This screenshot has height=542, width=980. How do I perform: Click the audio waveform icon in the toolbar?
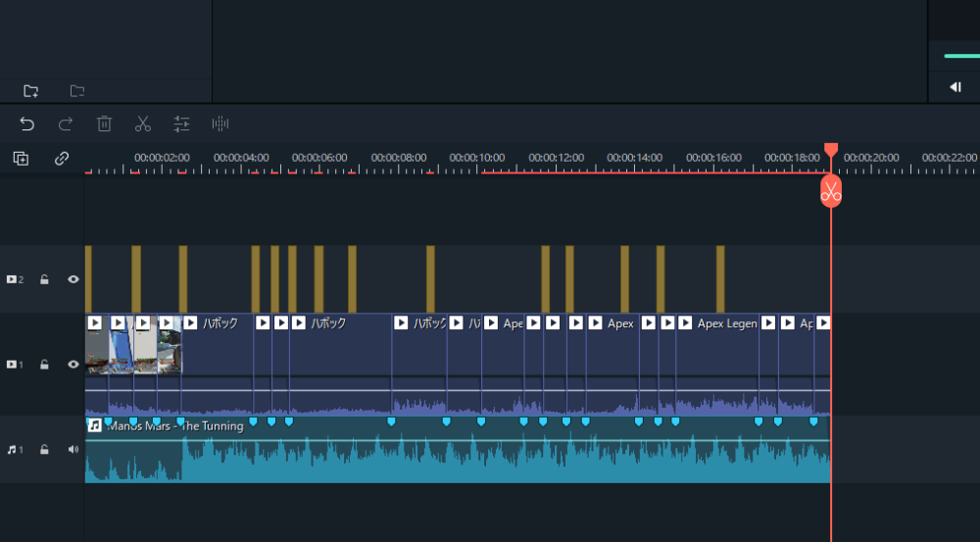[x=220, y=123]
